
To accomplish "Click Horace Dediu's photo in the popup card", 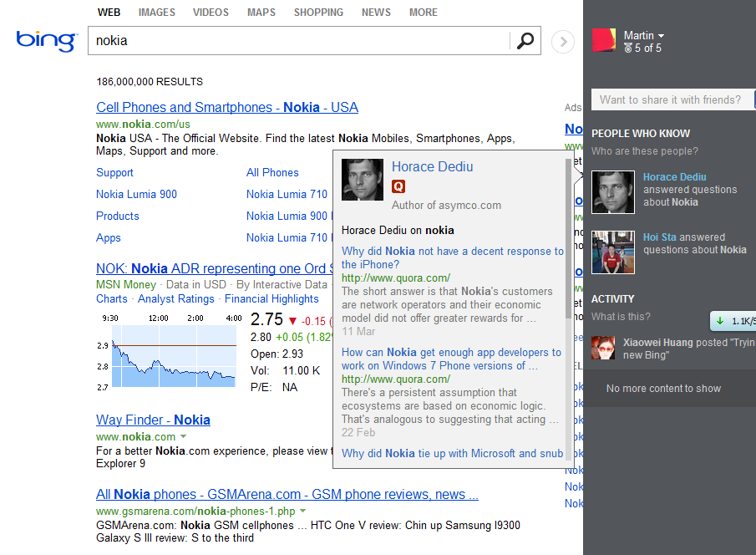I will [362, 180].
